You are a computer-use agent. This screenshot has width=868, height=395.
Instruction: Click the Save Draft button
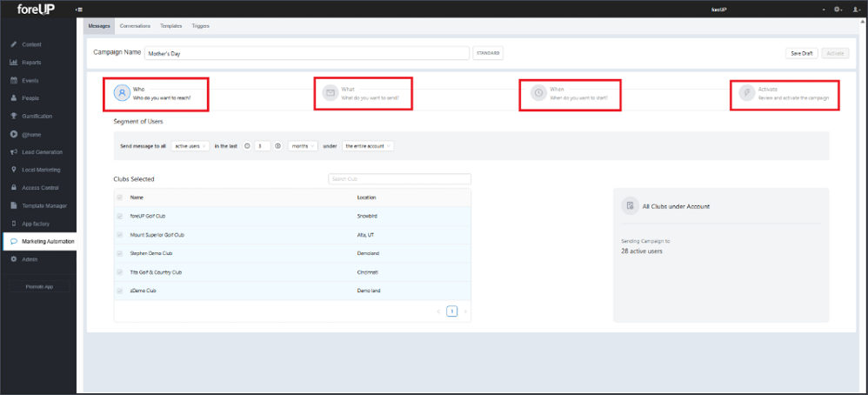click(x=802, y=53)
